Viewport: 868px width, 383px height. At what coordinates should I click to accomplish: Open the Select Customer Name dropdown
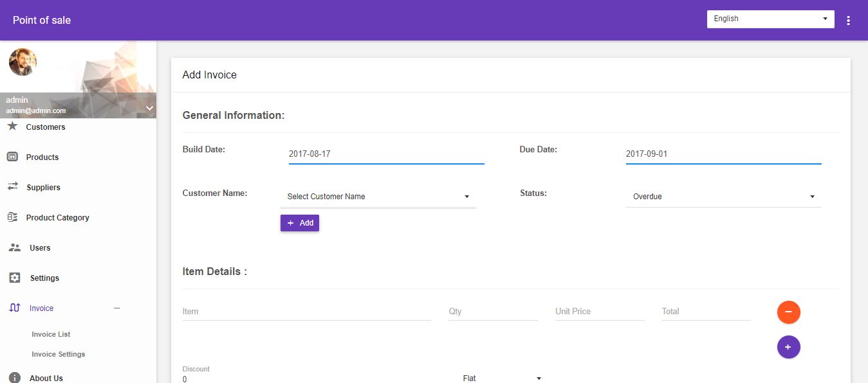(x=378, y=197)
